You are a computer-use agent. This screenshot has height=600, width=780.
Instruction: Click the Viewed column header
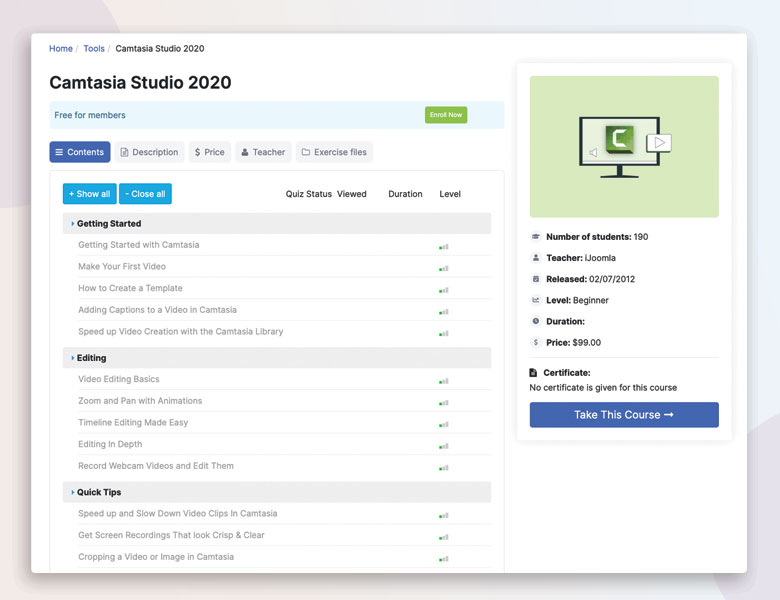coord(352,194)
